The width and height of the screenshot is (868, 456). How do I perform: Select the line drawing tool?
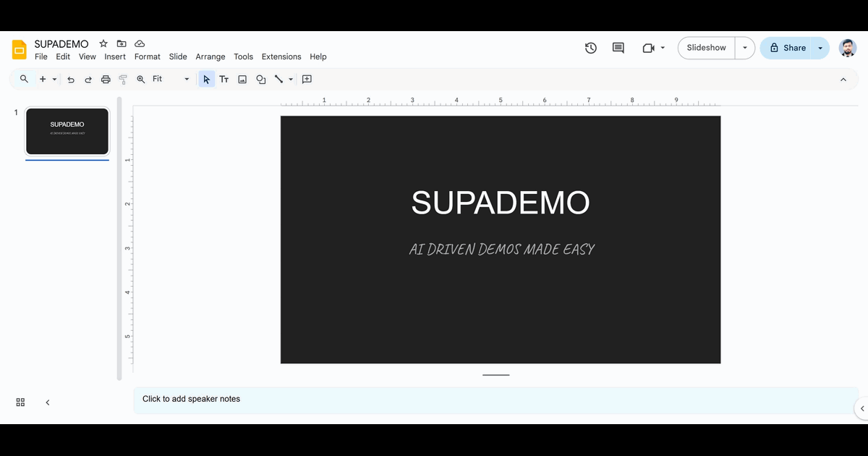pyautogui.click(x=278, y=79)
